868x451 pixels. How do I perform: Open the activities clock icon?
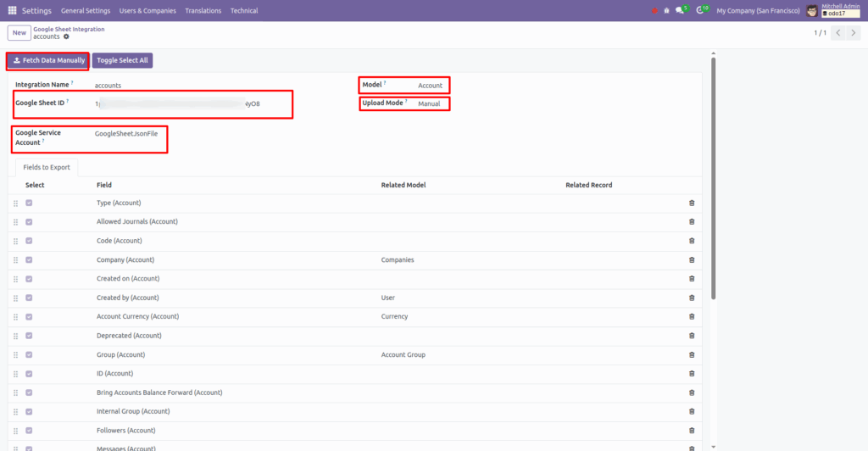pos(701,10)
